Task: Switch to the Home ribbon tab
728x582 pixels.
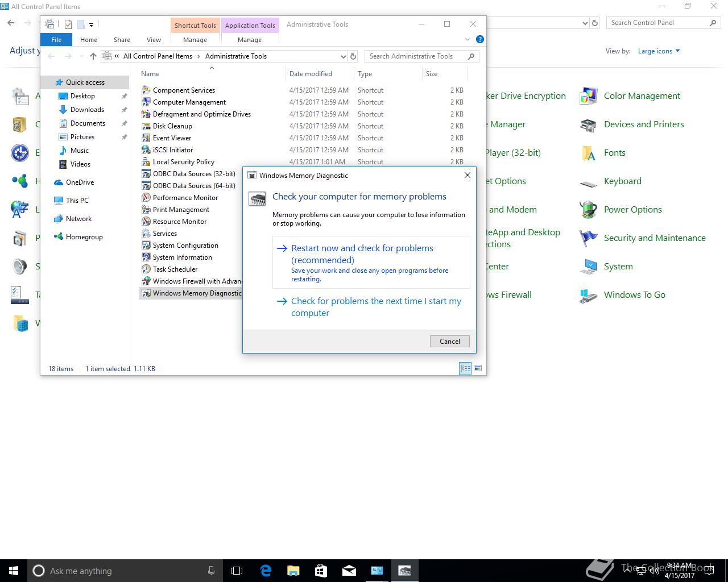Action: (x=89, y=40)
